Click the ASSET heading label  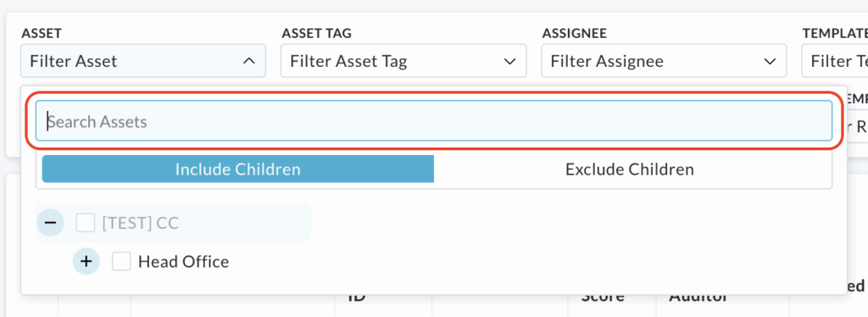point(41,33)
